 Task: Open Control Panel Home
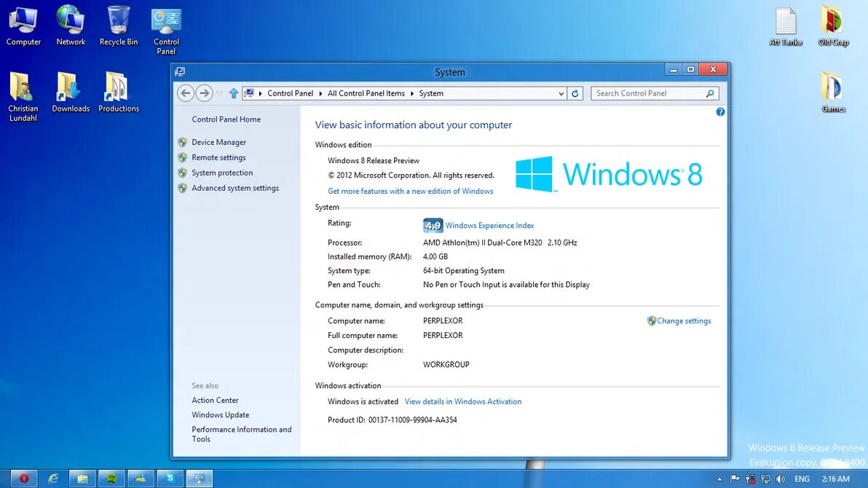[226, 119]
